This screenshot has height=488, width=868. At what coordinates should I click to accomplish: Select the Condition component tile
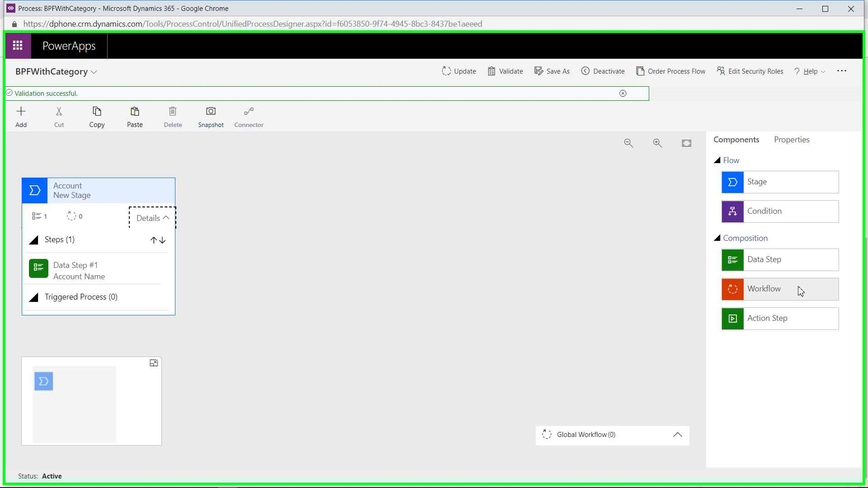click(780, 211)
